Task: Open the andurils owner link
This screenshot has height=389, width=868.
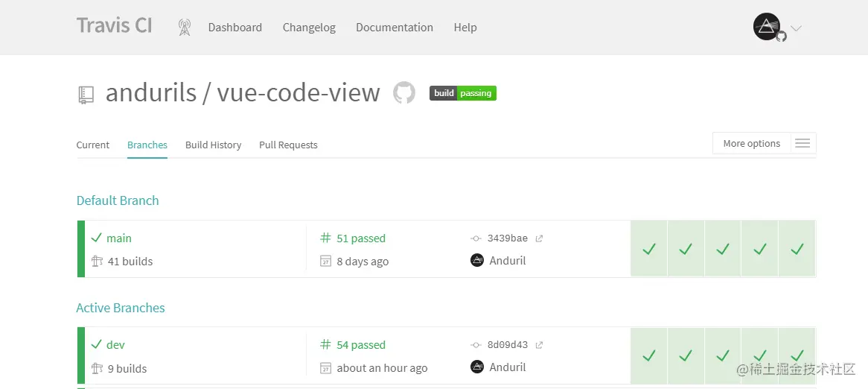Action: (150, 92)
